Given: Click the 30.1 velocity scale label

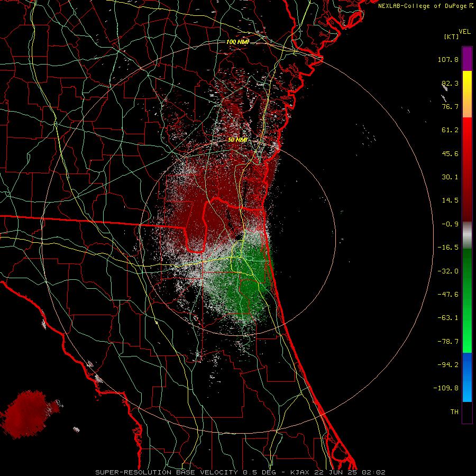Looking at the screenshot, I should click(450, 177).
